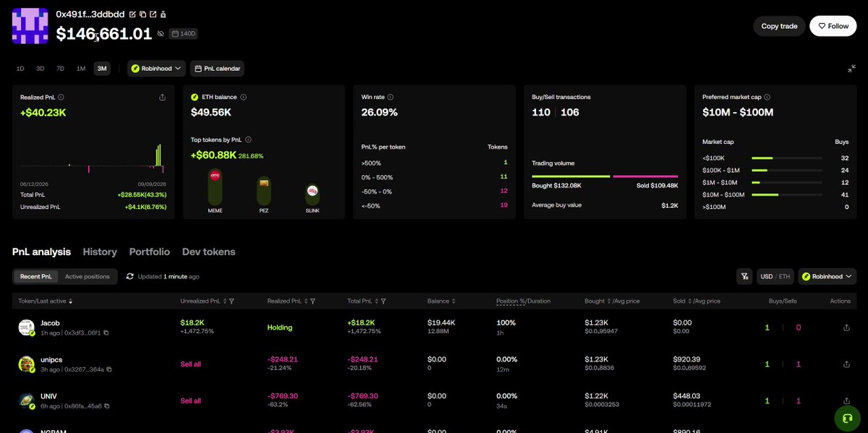Open the PnL calendar
Viewport: 868px width, 433px height.
(218, 69)
